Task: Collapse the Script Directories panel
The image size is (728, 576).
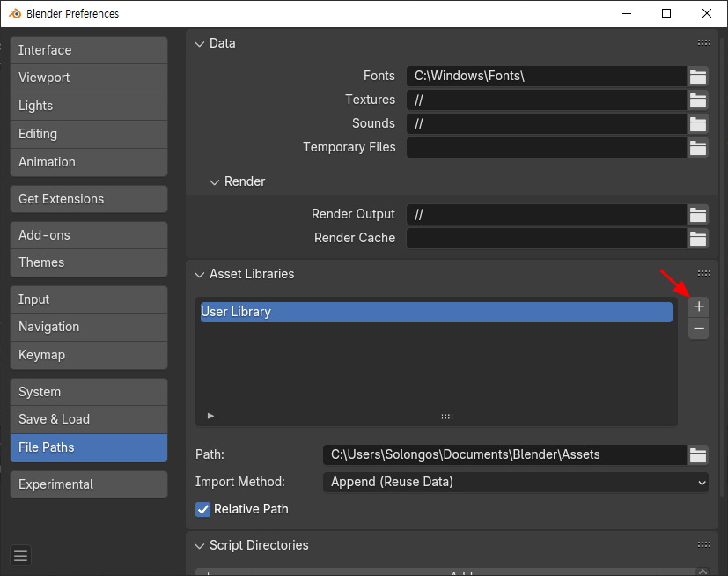Action: point(200,546)
